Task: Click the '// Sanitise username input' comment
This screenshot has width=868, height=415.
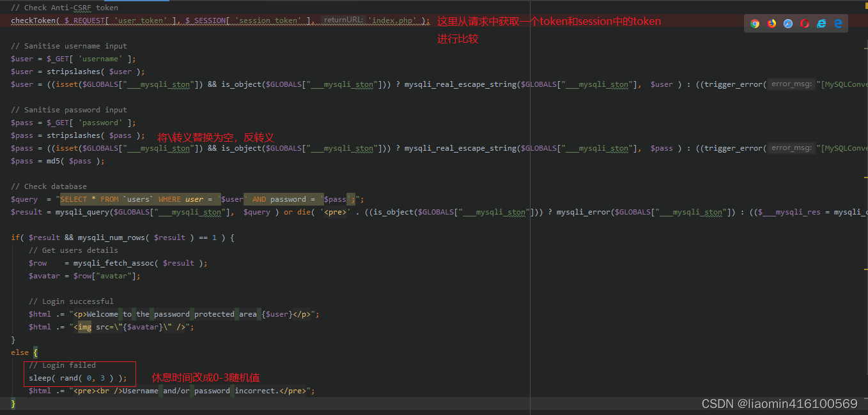Action: (69, 46)
